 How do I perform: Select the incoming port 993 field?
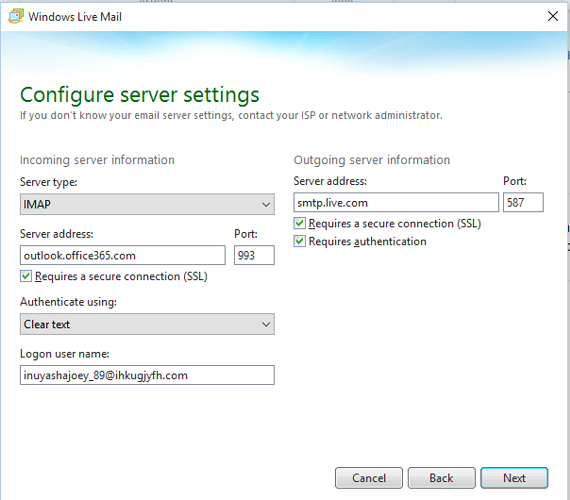tap(254, 255)
